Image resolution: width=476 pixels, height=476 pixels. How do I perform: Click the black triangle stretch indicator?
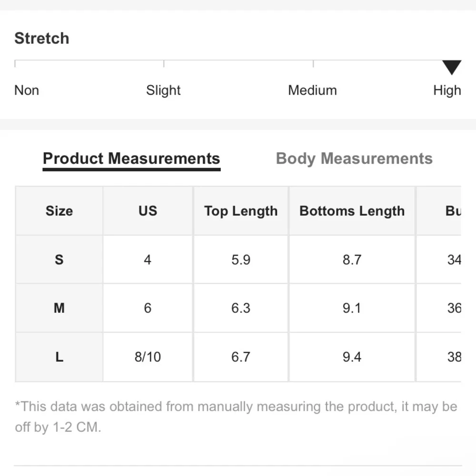click(x=451, y=67)
